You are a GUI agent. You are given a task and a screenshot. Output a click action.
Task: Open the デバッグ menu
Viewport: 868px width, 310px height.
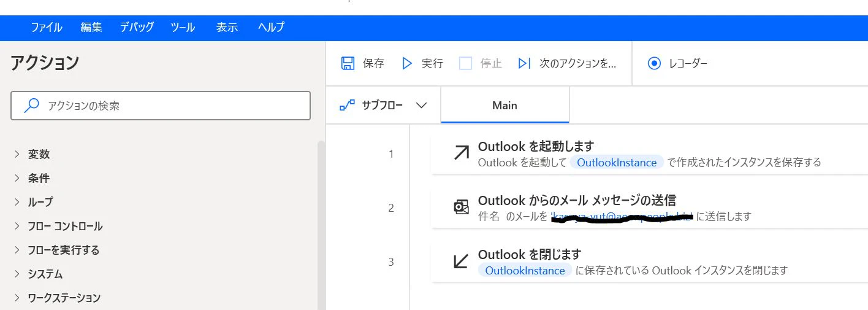tap(137, 27)
